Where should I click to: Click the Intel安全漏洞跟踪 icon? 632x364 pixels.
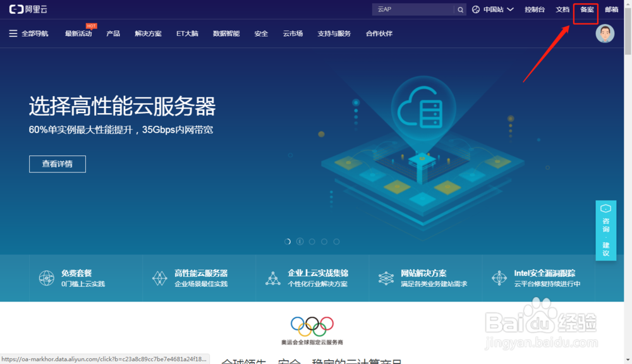point(499,278)
